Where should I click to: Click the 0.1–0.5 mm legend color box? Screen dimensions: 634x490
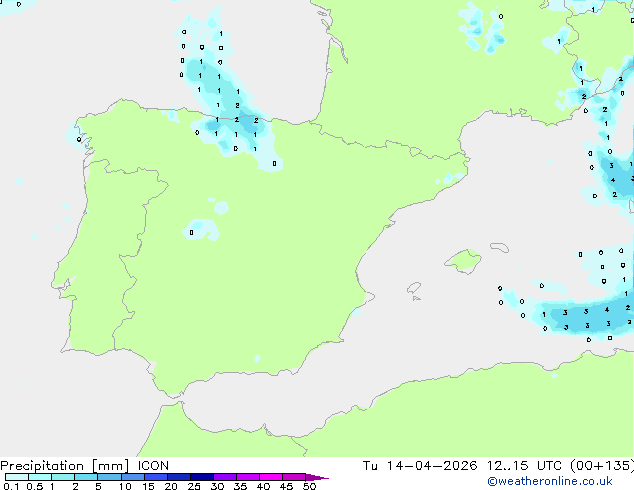tap(17, 477)
